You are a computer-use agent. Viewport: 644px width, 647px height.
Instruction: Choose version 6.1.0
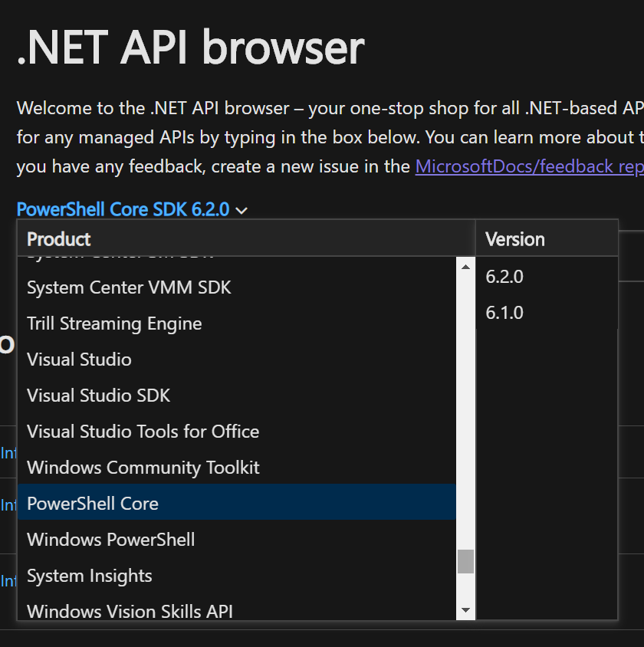[x=504, y=312]
